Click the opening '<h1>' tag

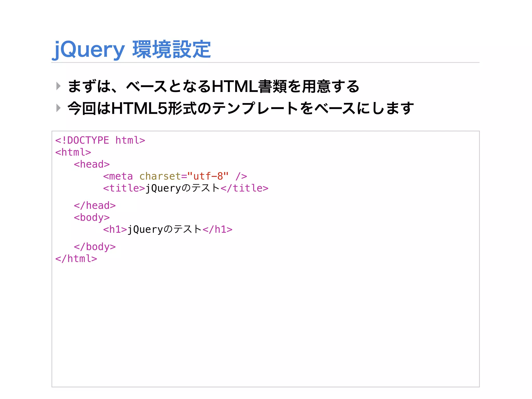tap(115, 230)
